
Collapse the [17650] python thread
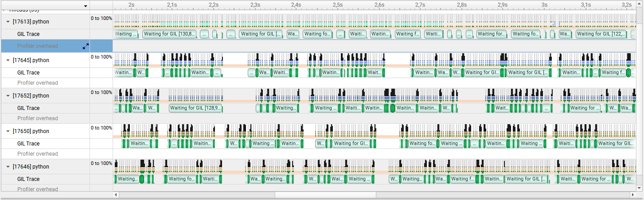point(8,131)
